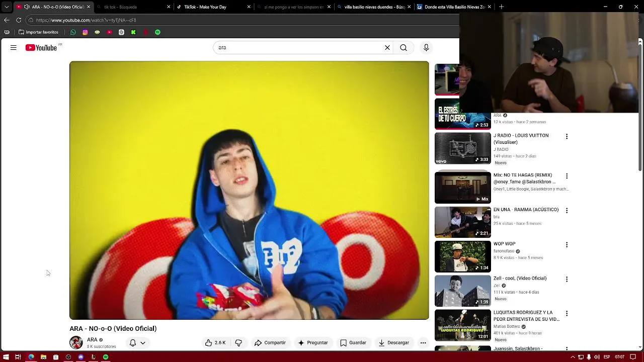
Task: Open red YouTube bookmark in favorites bar
Action: pyautogui.click(x=109, y=32)
